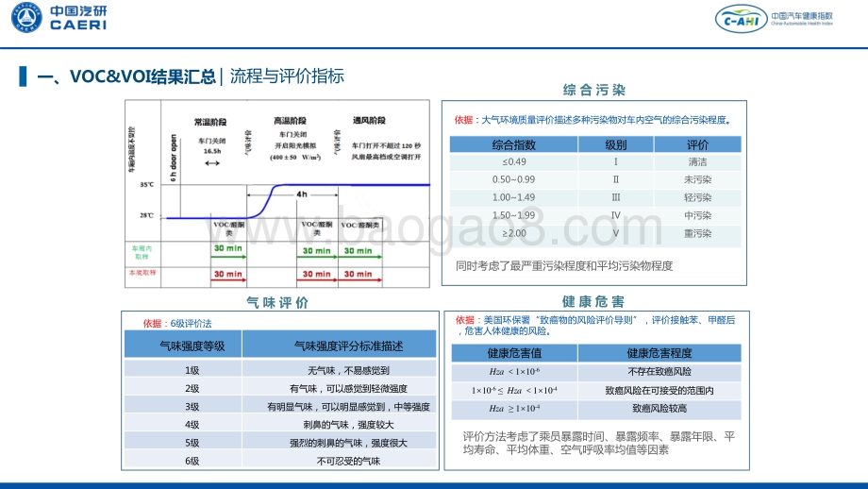Viewport: 868px width, 489px height.
Task: Select the 4级 odor level row
Action: click(x=280, y=425)
